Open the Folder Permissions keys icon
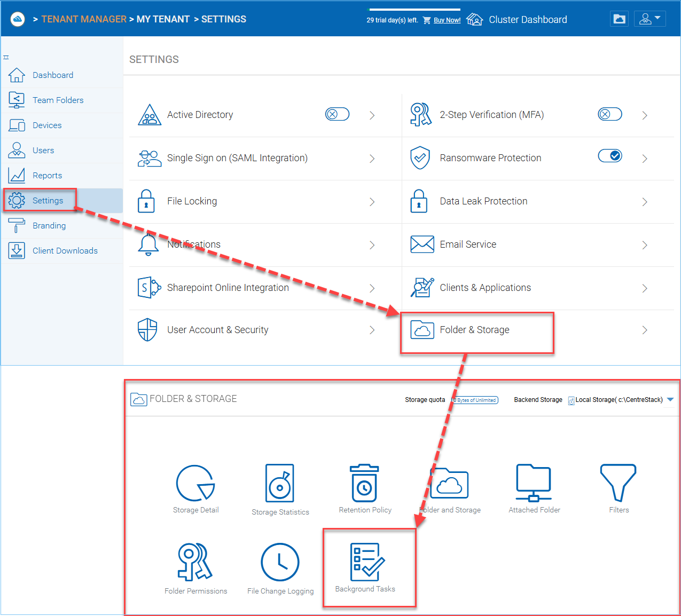The image size is (681, 616). tap(195, 562)
